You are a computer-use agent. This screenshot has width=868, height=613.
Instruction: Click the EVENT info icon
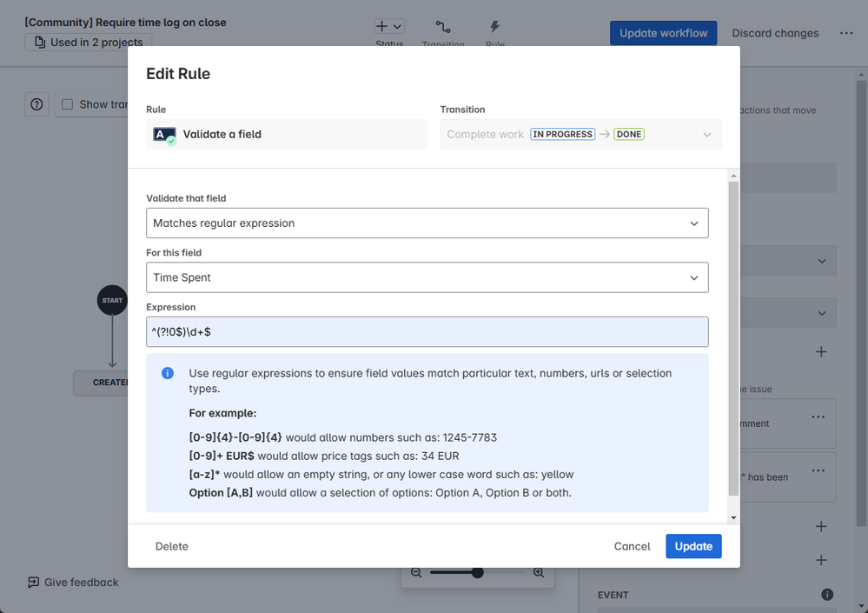tap(827, 595)
